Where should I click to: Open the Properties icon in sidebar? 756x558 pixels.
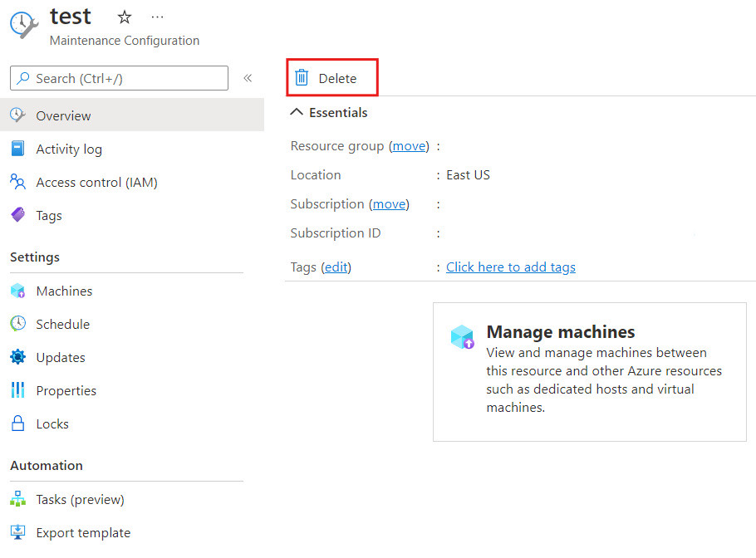18,390
